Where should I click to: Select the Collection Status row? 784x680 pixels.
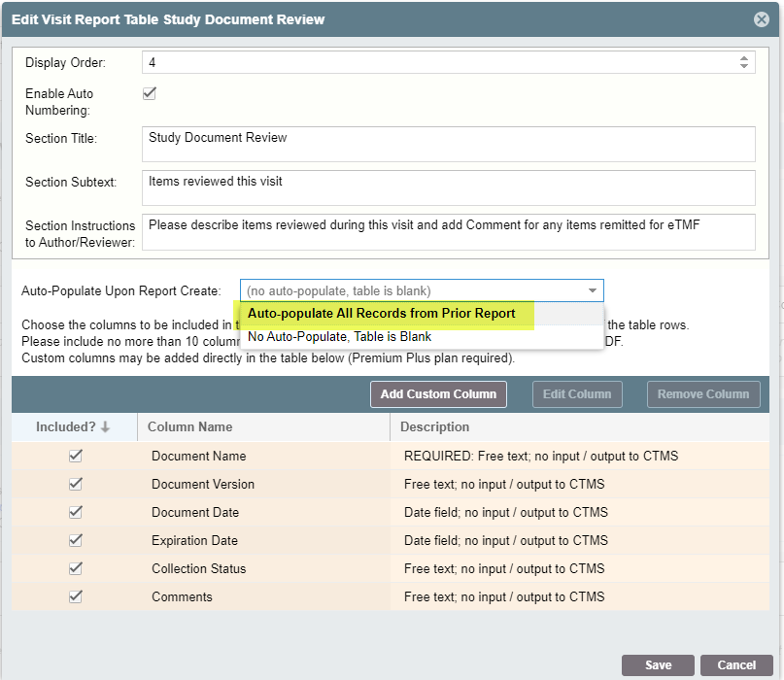click(x=198, y=568)
